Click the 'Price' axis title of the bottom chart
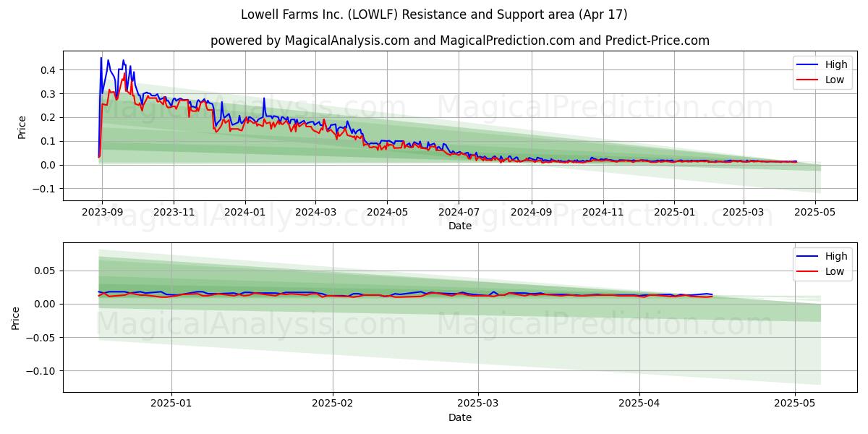 [16, 318]
